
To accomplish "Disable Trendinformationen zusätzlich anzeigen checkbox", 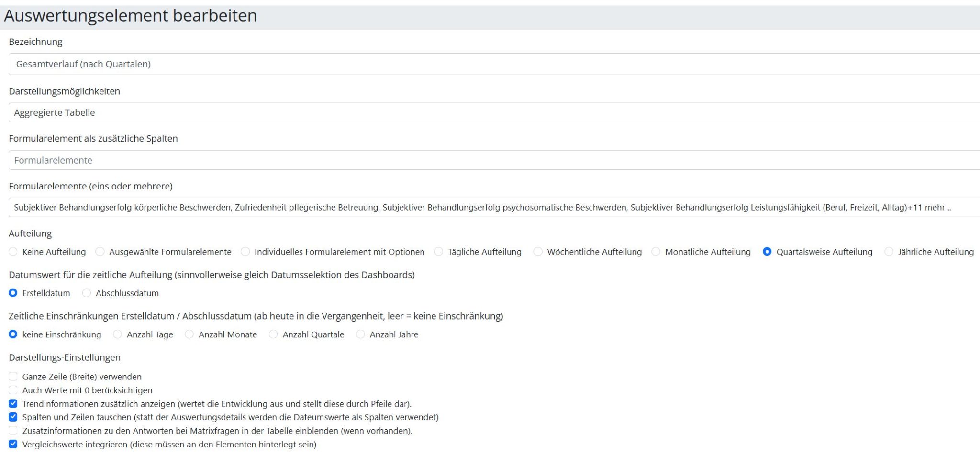I will 13,404.
